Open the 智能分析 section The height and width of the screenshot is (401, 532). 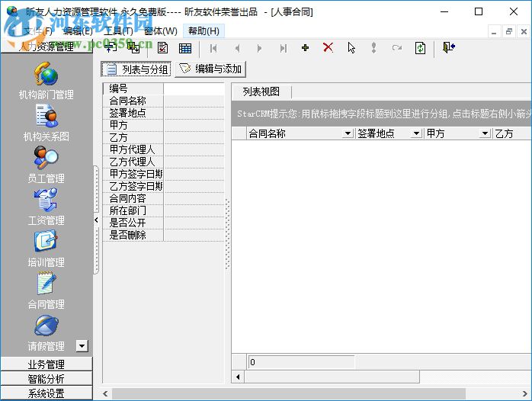[x=46, y=379]
